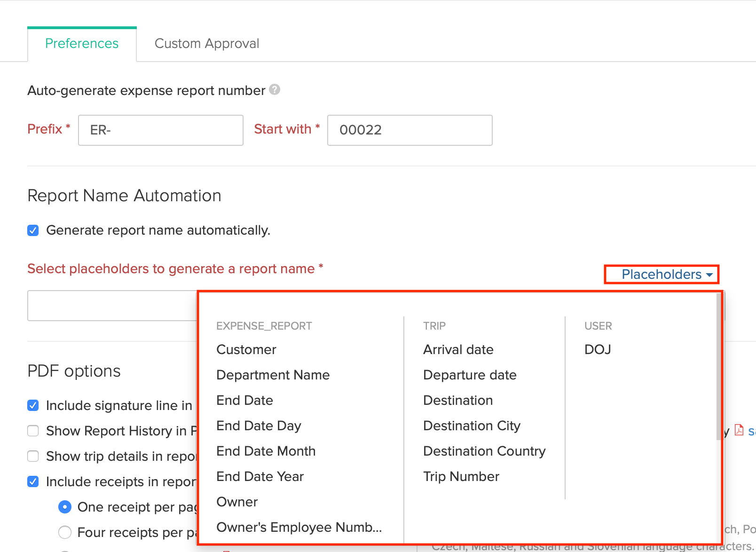Image resolution: width=756 pixels, height=552 pixels.
Task: Open the Placeholders dropdown
Action: [661, 275]
